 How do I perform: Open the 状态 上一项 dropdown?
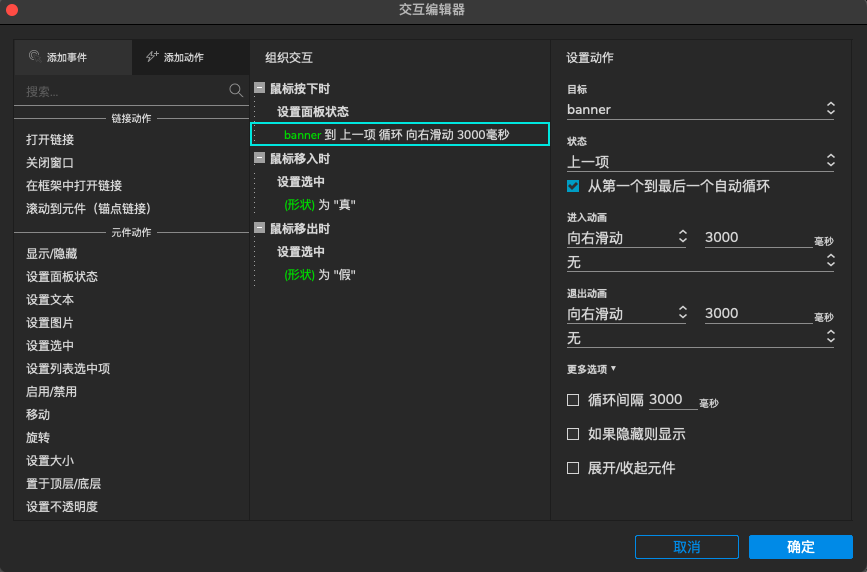tap(700, 162)
